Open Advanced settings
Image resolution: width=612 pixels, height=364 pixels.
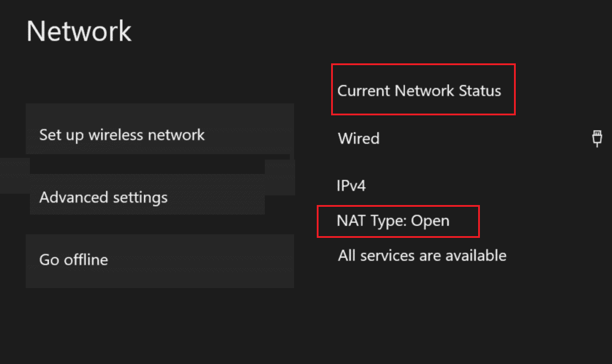[103, 197]
